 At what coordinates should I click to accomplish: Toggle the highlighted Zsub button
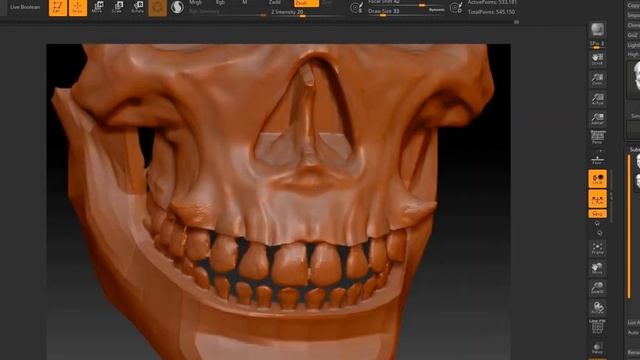(x=306, y=3)
